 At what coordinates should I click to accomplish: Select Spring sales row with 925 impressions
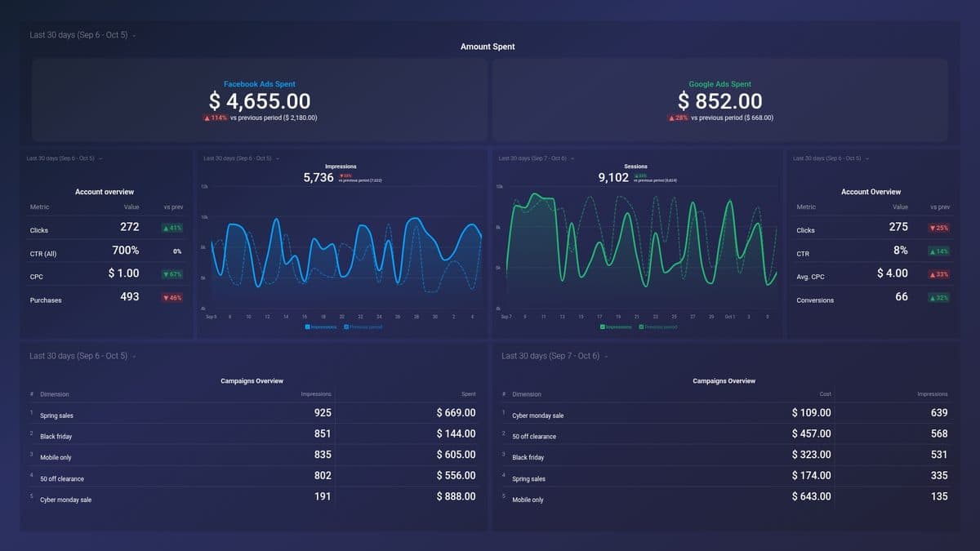pos(253,413)
